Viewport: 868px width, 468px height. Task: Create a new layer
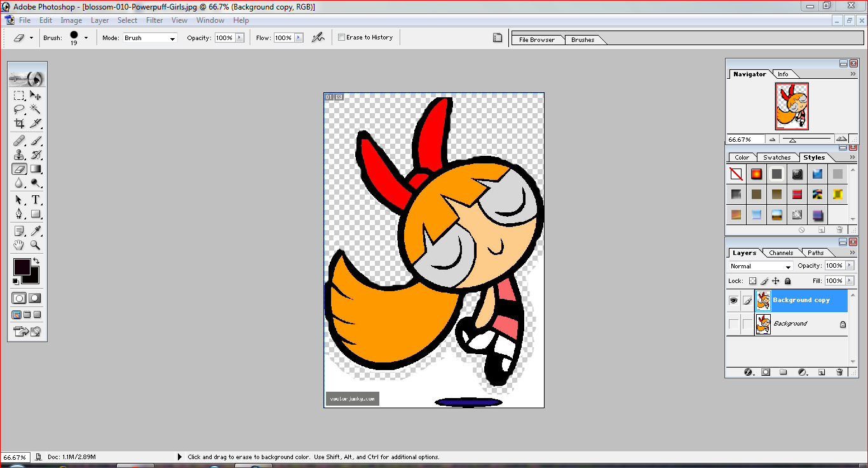coord(821,372)
